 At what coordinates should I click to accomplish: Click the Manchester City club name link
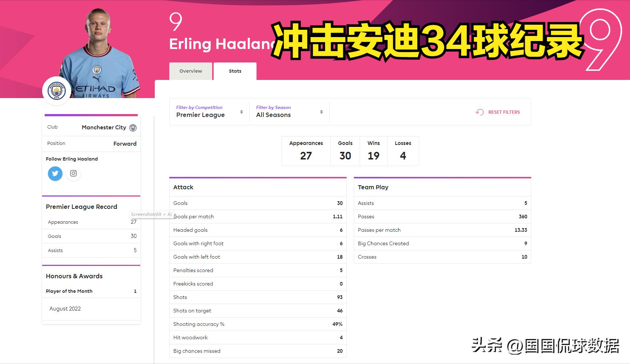104,128
